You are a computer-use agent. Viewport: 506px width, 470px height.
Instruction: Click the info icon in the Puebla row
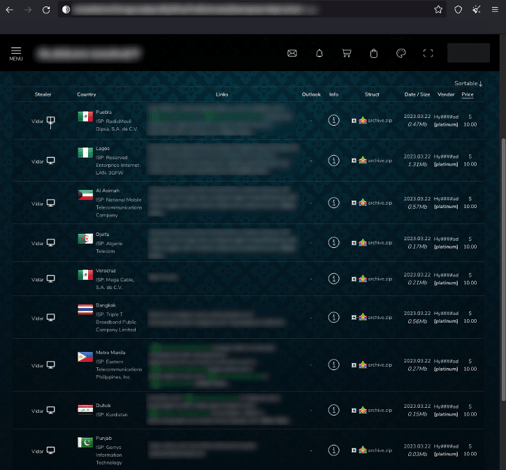334,120
